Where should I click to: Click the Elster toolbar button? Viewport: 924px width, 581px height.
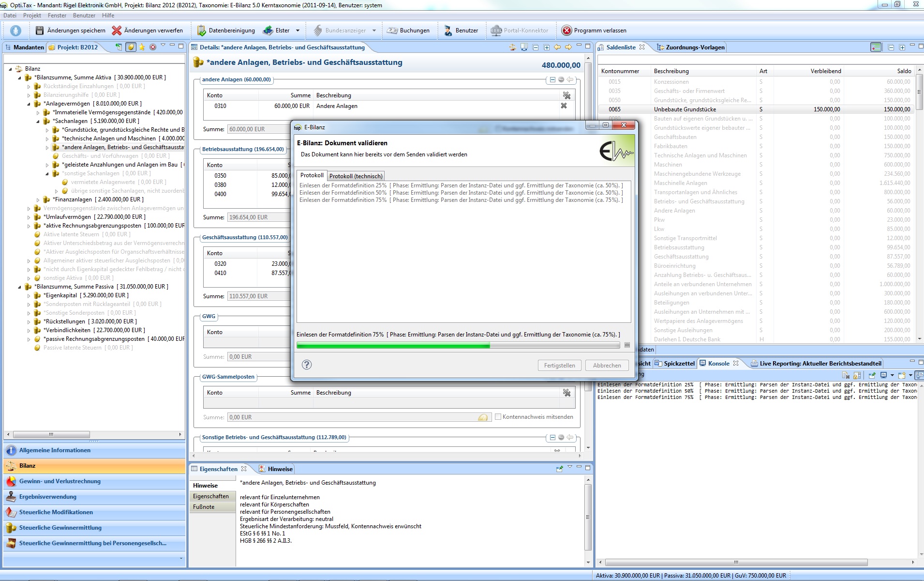pos(276,31)
